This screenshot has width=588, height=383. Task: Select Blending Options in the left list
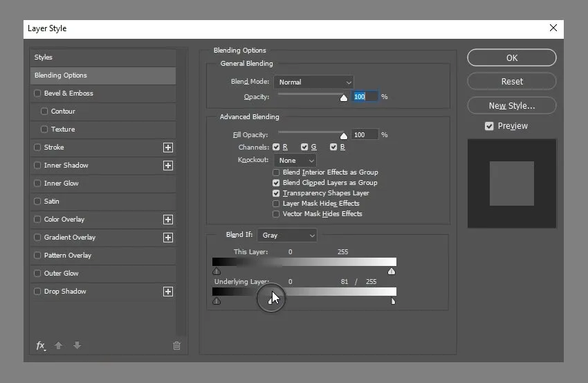[x=102, y=75]
